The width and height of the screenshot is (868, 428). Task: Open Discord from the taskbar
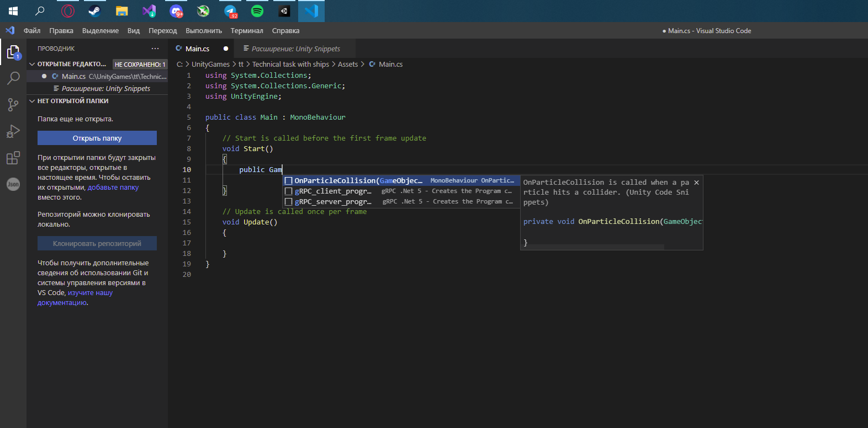pos(176,11)
